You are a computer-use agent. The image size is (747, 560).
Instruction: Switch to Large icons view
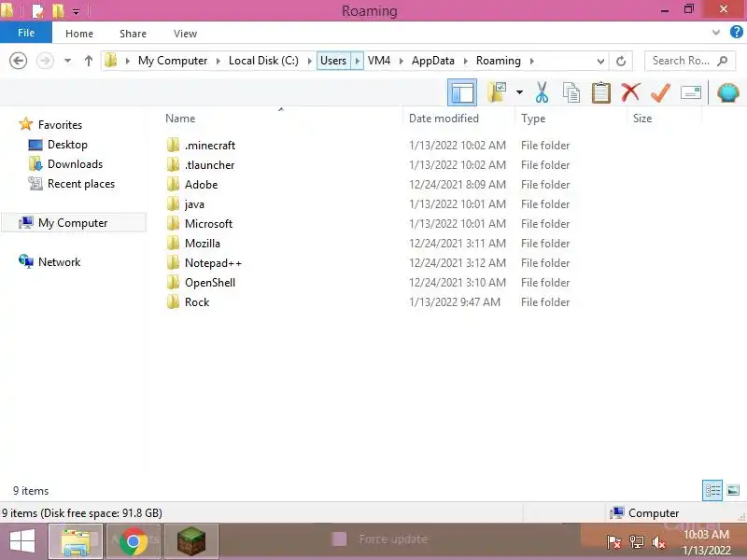[733, 490]
